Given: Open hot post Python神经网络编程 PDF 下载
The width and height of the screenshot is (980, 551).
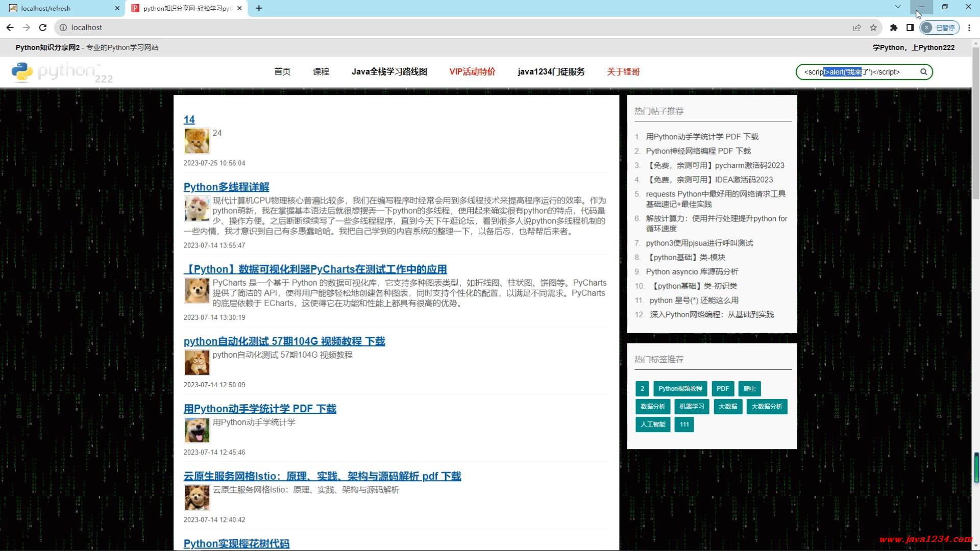Looking at the screenshot, I should click(698, 151).
